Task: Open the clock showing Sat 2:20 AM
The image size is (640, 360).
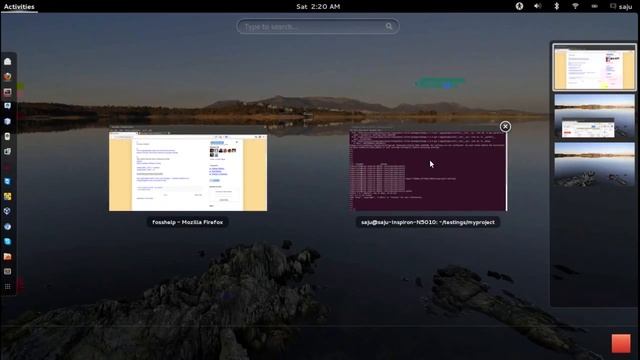Action: (x=318, y=7)
